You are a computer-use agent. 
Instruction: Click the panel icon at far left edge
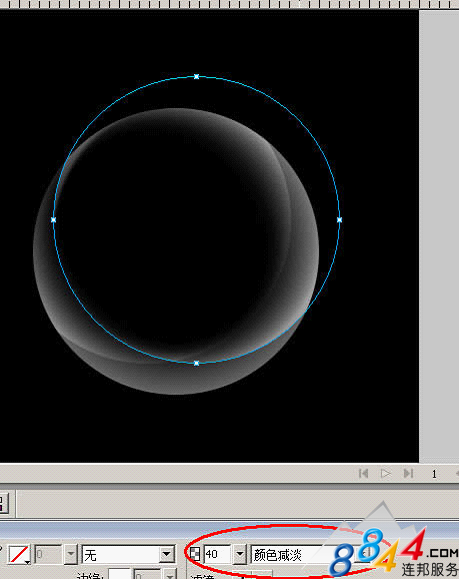[x=4, y=503]
